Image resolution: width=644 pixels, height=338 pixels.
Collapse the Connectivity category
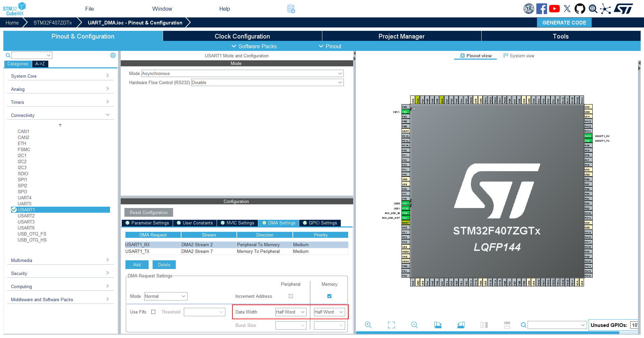coord(60,115)
